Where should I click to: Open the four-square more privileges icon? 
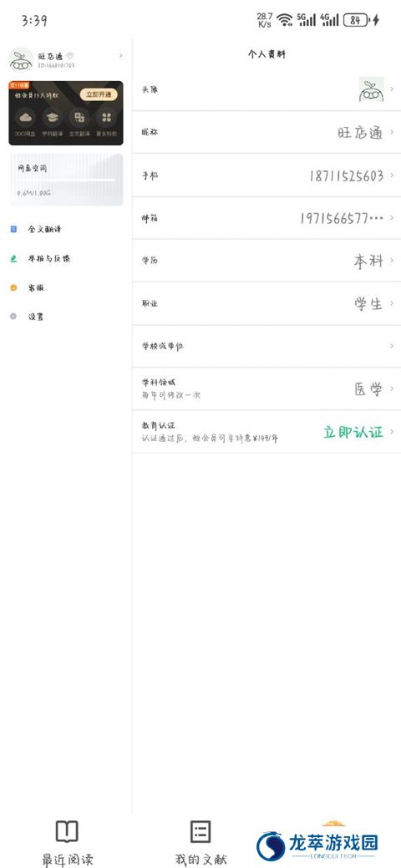(x=106, y=117)
